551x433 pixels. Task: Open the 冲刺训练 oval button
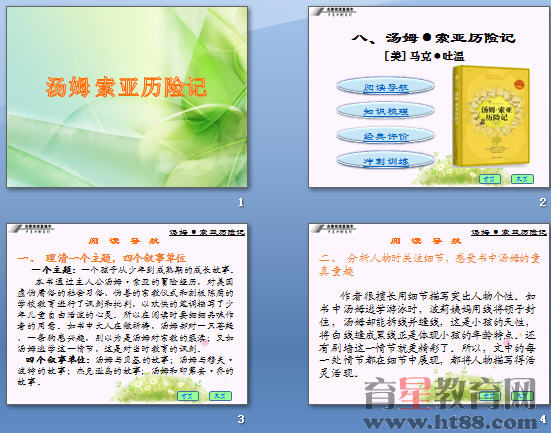385,161
